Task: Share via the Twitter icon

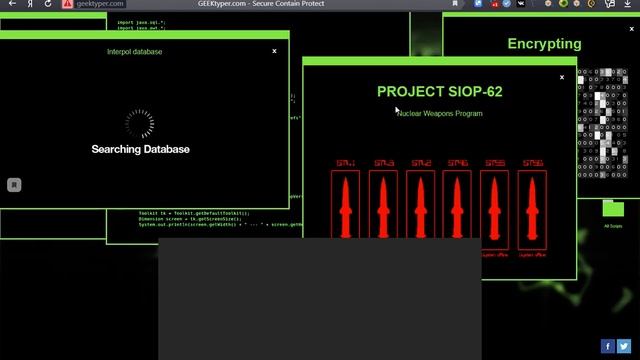Action: 624,346
